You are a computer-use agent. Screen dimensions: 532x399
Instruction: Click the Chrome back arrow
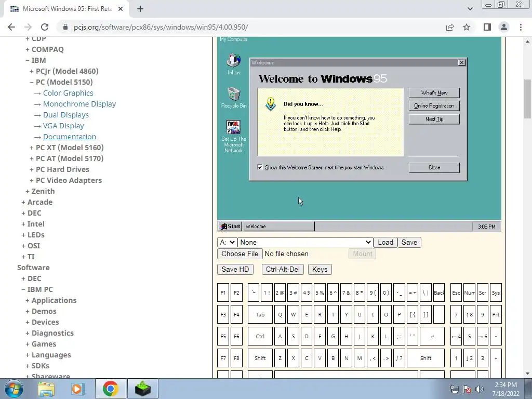(11, 27)
